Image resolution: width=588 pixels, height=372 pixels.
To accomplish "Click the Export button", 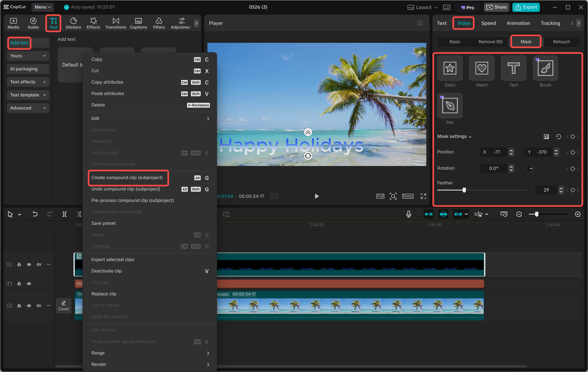I will (526, 7).
